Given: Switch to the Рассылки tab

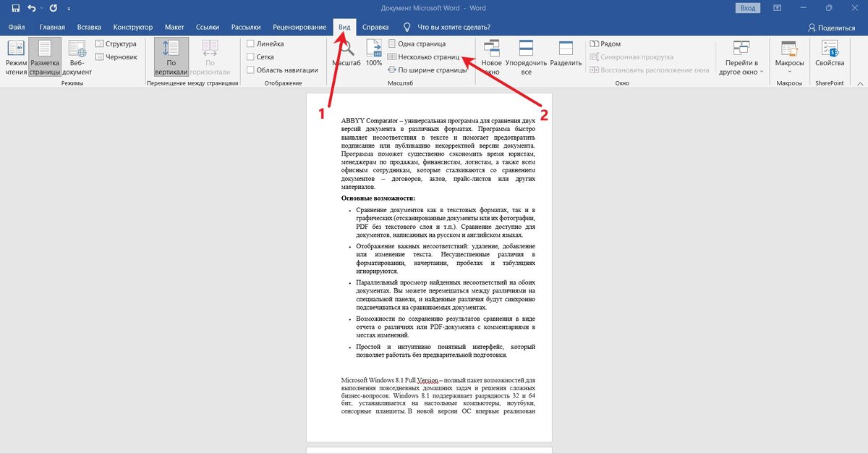Looking at the screenshot, I should (246, 27).
